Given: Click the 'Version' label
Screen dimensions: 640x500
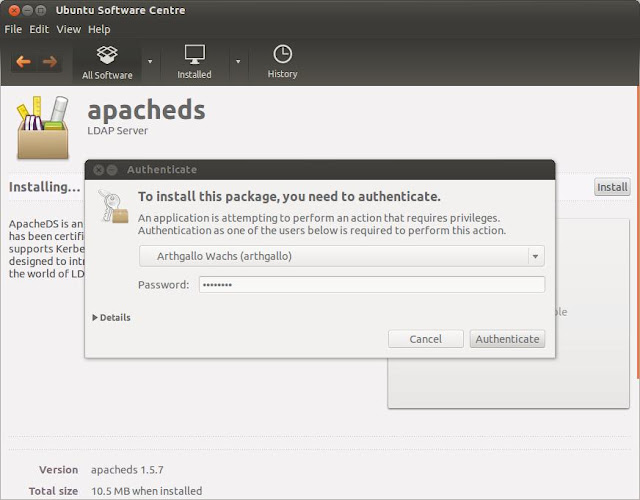Looking at the screenshot, I should pyautogui.click(x=58, y=470).
